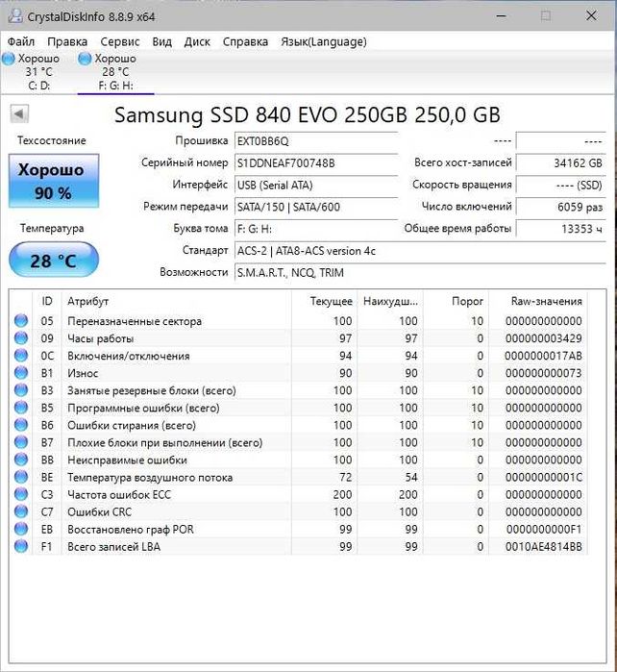Click the status orb for Часы работы
This screenshot has height=672, width=617.
(x=21, y=338)
